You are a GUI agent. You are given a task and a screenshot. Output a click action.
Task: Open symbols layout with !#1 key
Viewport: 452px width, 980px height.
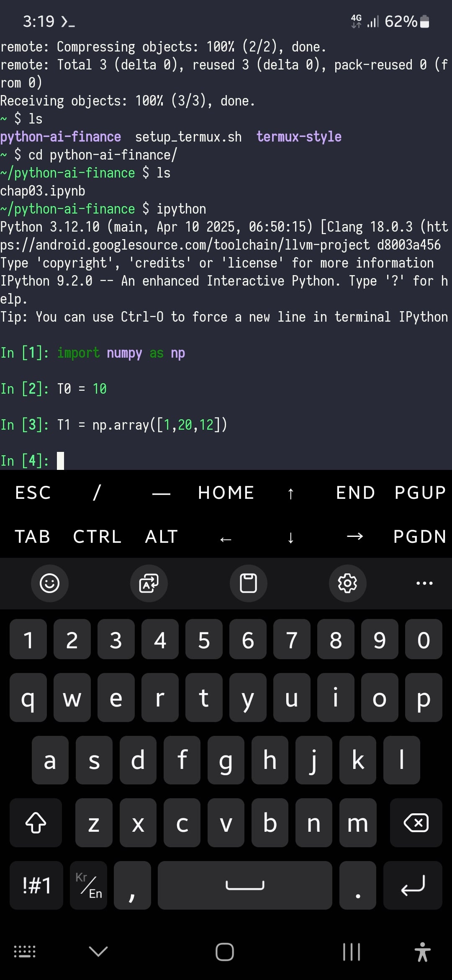(x=36, y=885)
